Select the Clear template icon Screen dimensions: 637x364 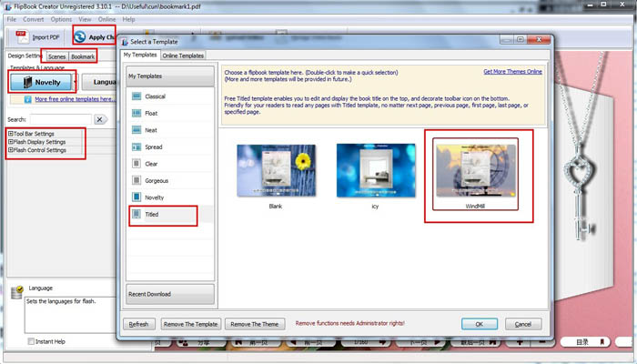point(136,164)
